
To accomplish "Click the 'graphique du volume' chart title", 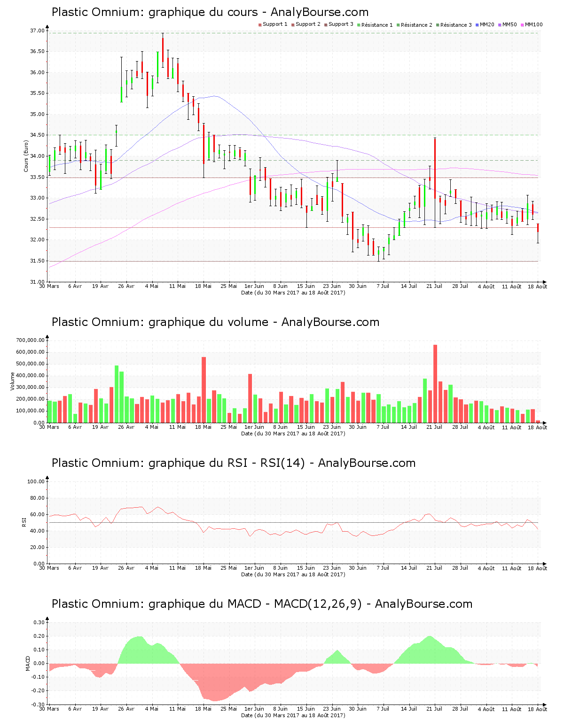I will 215,322.
